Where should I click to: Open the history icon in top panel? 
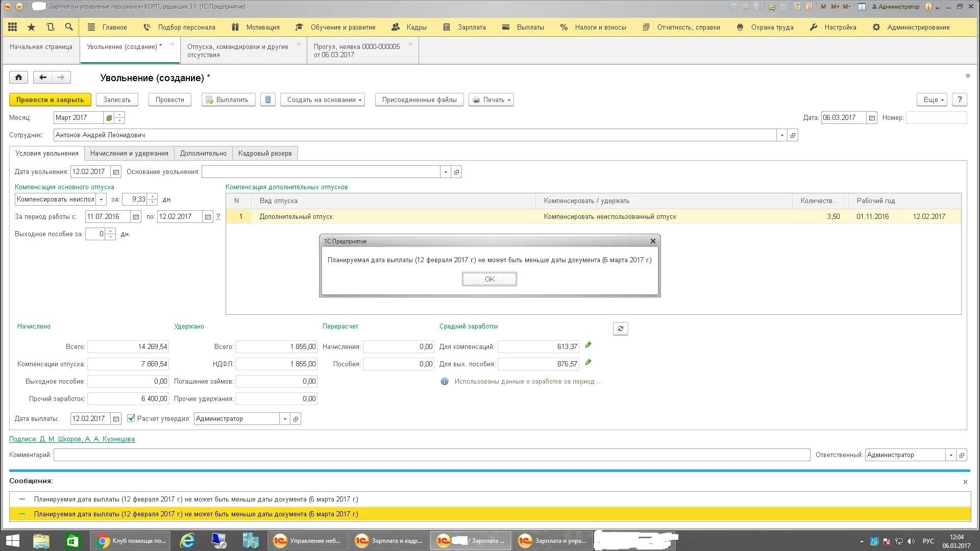[50, 27]
